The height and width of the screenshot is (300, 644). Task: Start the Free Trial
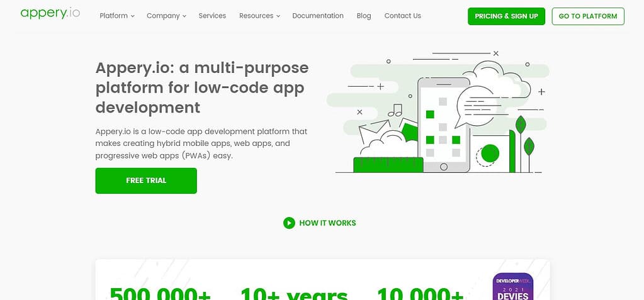tap(146, 181)
